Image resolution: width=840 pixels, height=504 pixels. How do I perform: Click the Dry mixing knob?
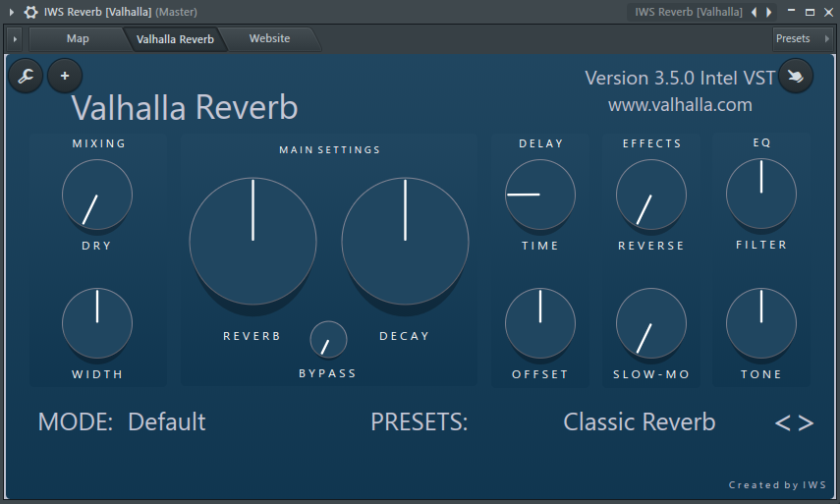pos(97,195)
